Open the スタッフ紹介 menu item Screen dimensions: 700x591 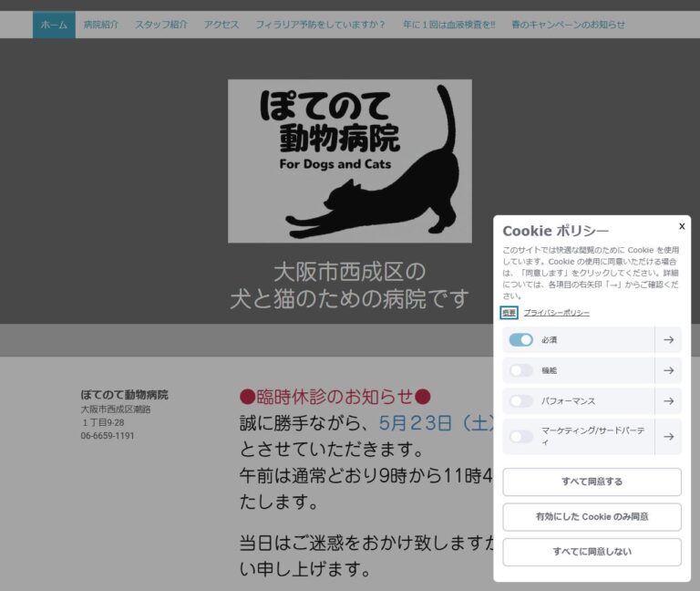tap(161, 25)
